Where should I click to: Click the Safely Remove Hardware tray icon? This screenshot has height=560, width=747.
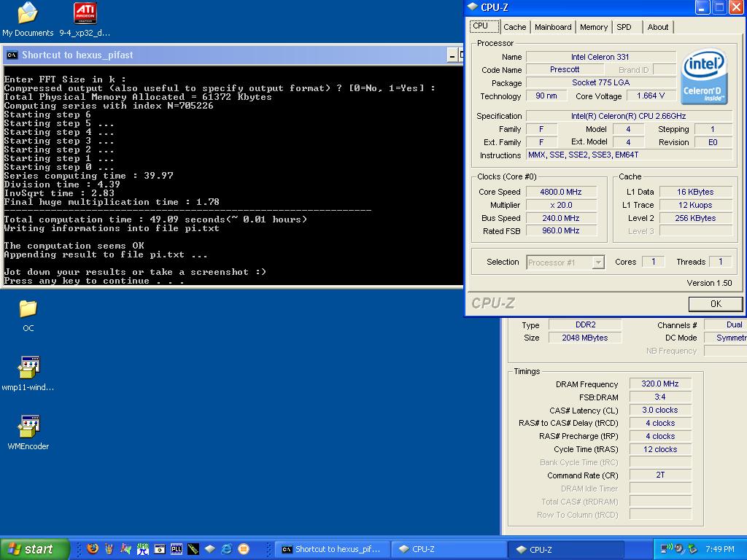tap(693, 549)
